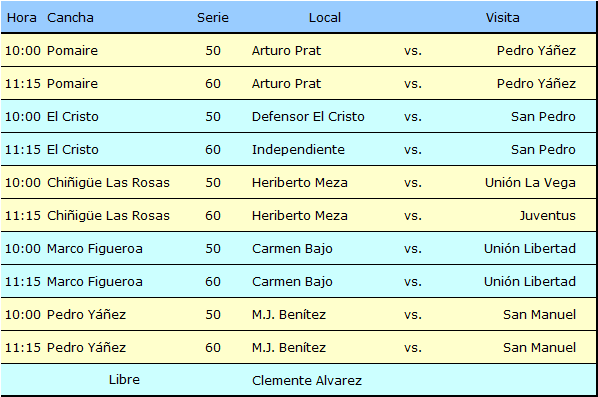Screen dimensions: 598x397
Task: Select Arturo Prat in the 10:00 Pomaire row
Action: (286, 50)
